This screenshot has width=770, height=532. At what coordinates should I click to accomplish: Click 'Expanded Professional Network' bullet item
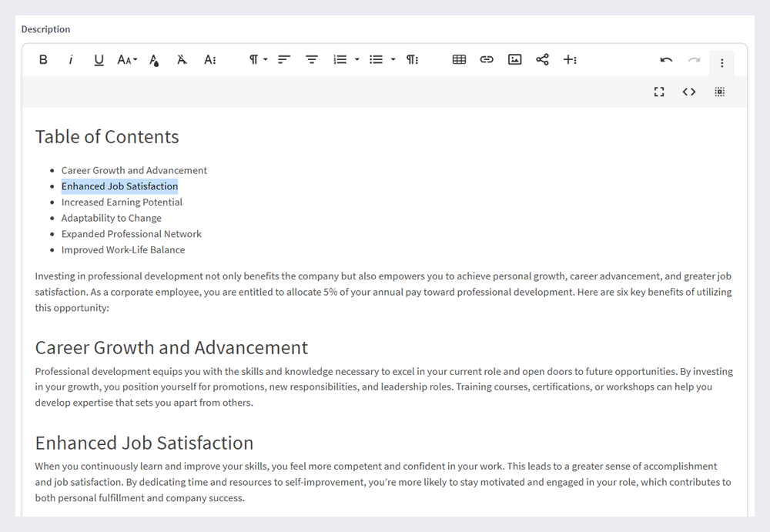tap(131, 234)
